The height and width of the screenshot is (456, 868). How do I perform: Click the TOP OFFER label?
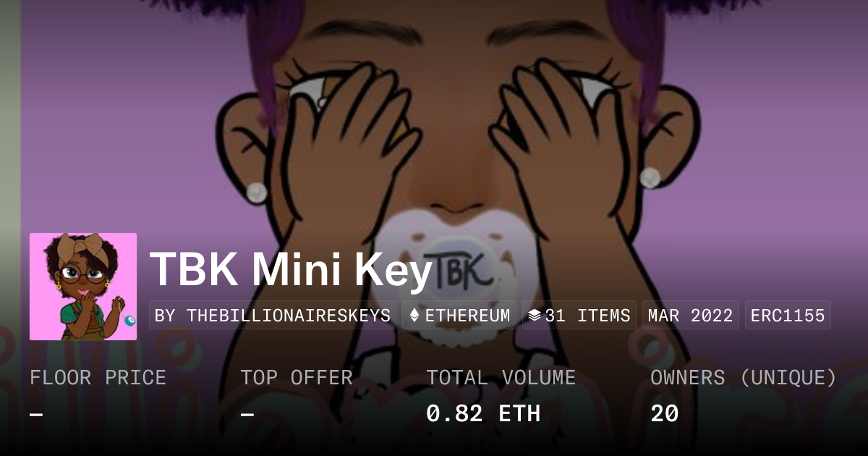pyautogui.click(x=297, y=378)
